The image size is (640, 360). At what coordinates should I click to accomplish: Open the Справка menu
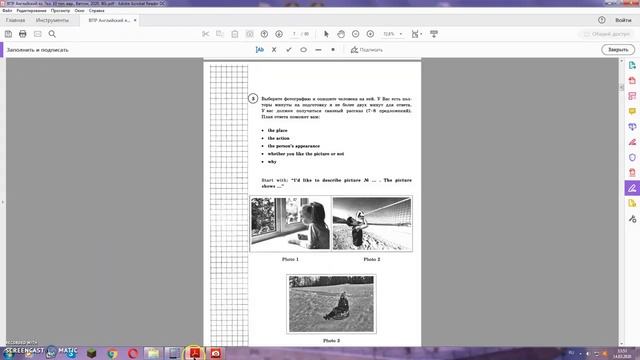tap(97, 11)
